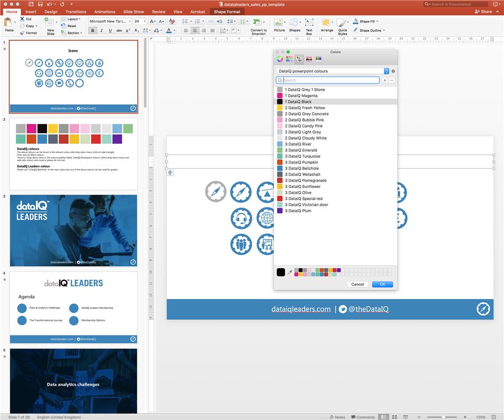Image resolution: width=504 pixels, height=420 pixels.
Task: Clear all formatting icon
Action: 172,21
